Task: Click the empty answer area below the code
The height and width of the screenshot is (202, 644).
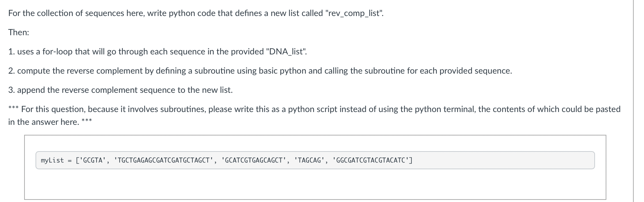Action: (315, 184)
